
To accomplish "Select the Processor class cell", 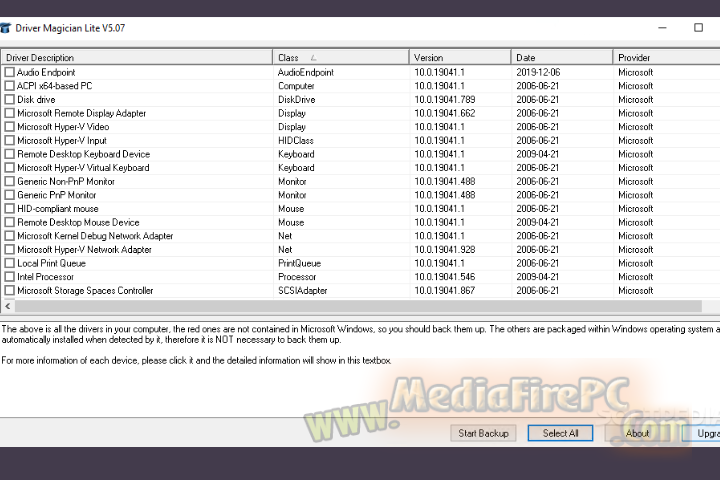I will pos(297,277).
